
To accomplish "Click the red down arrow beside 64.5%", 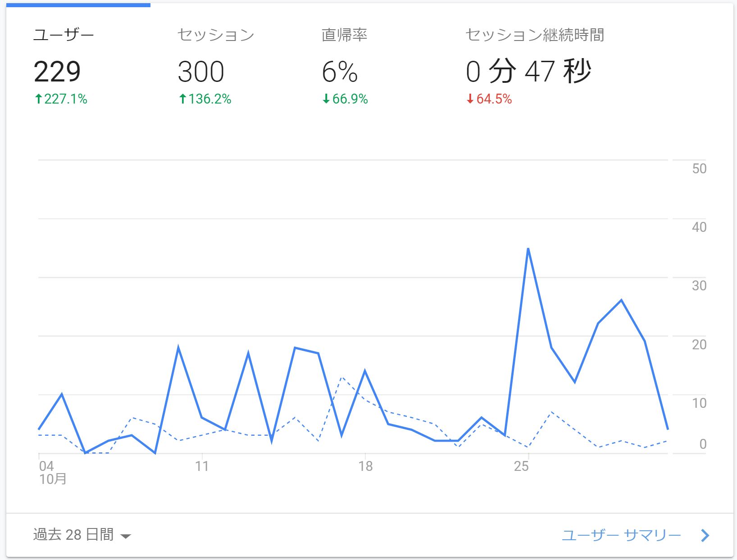I will point(470,99).
